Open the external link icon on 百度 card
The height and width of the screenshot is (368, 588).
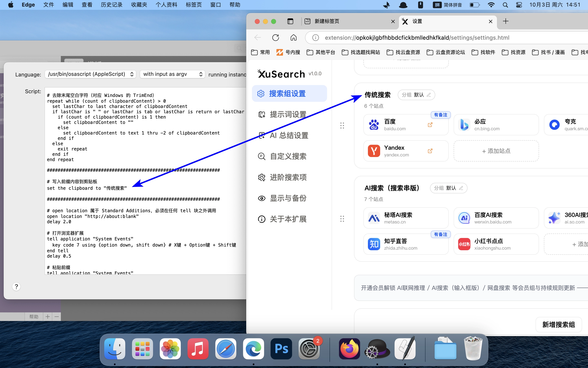(430, 125)
